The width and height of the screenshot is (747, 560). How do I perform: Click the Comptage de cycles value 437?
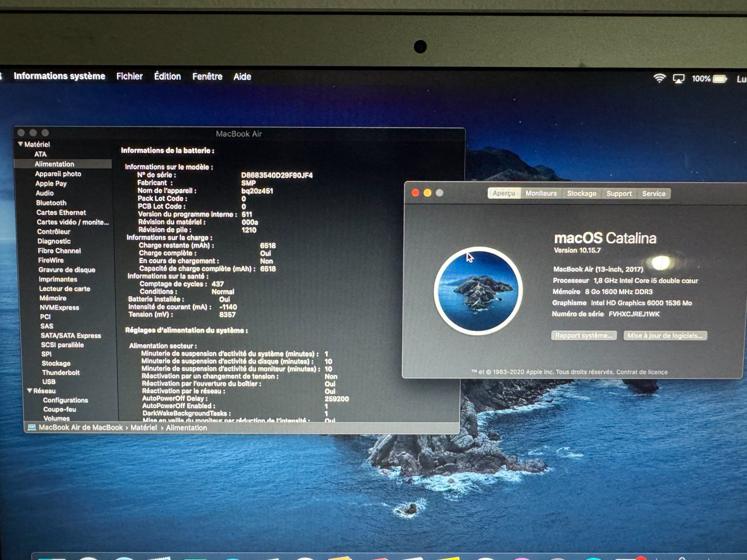(x=217, y=284)
